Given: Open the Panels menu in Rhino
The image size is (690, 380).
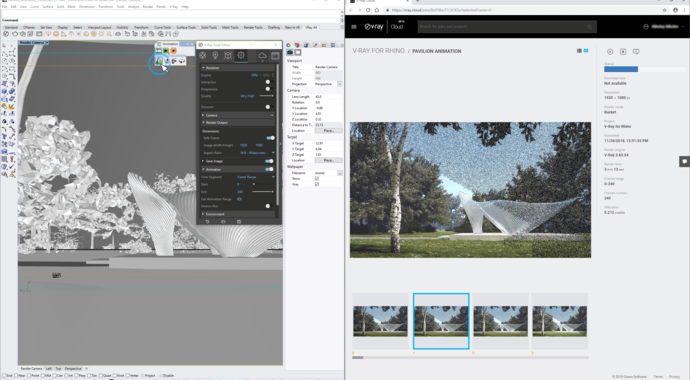Looking at the screenshot, I should click(x=161, y=7).
